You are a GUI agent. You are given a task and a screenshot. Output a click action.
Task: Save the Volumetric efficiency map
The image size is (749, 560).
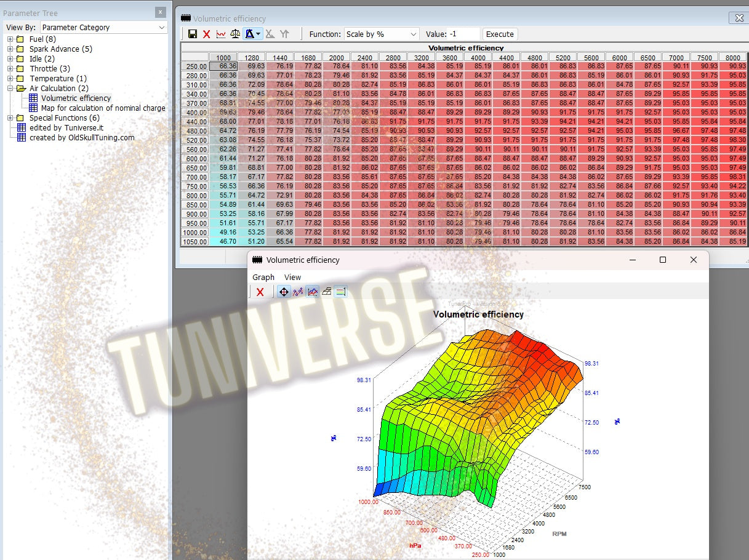(x=194, y=34)
